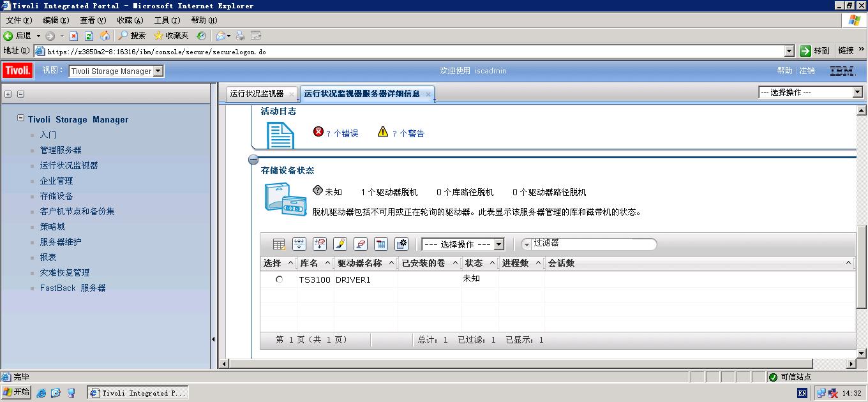Click the IE Stop button

(74, 36)
